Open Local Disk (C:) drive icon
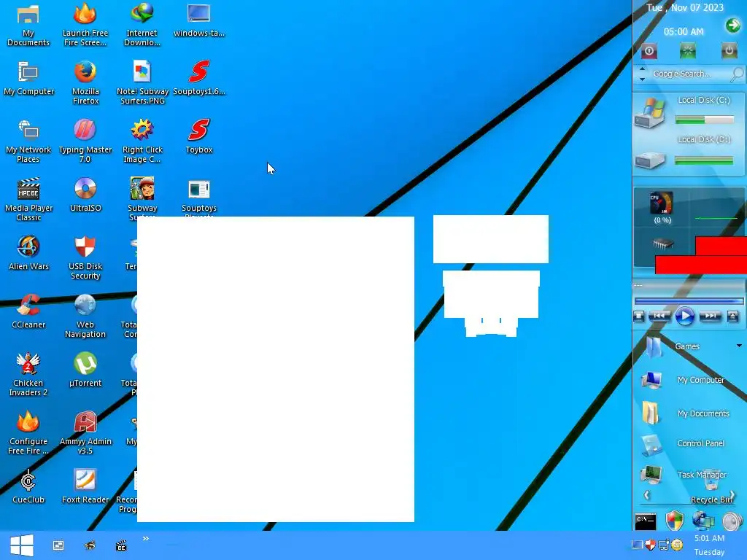Image resolution: width=747 pixels, height=560 pixels. (650, 113)
